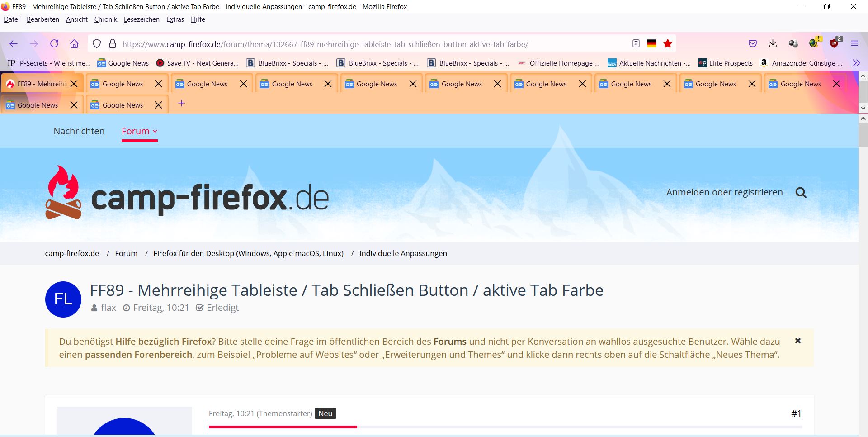Click the forward navigation arrow
Viewport: 868px width, 437px height.
tap(34, 44)
